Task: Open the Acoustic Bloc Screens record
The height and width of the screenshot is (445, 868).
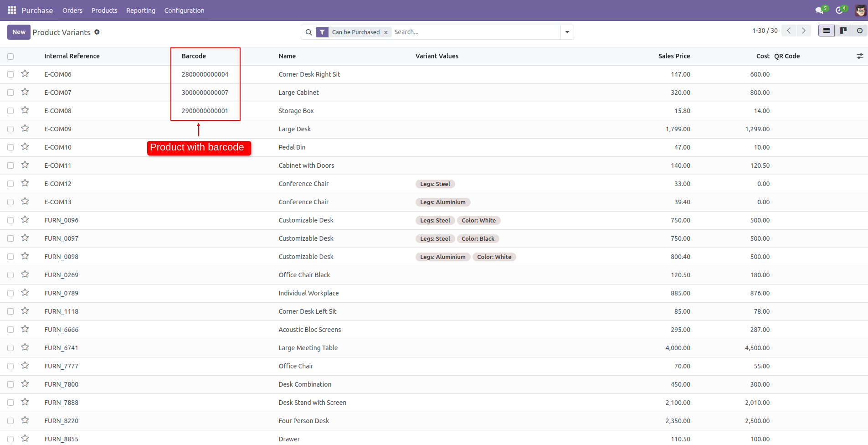Action: click(310, 330)
